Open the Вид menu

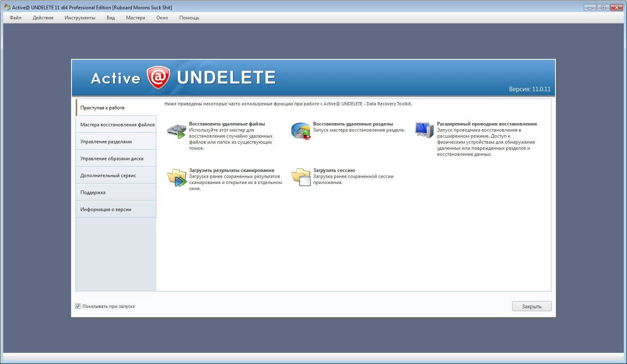coord(111,18)
